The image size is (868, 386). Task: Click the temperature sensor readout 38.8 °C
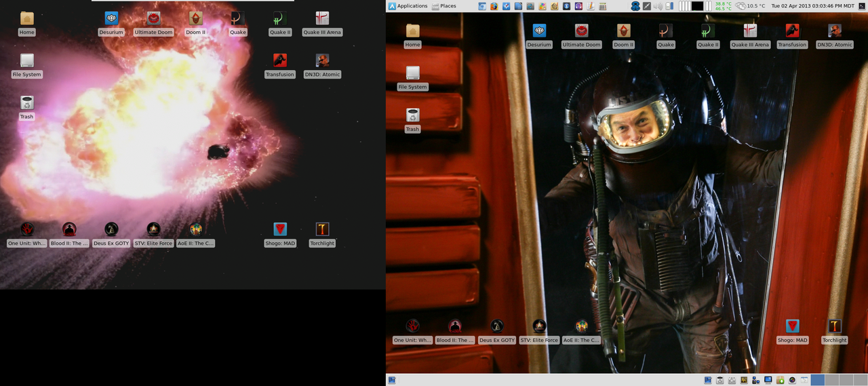tap(723, 3)
